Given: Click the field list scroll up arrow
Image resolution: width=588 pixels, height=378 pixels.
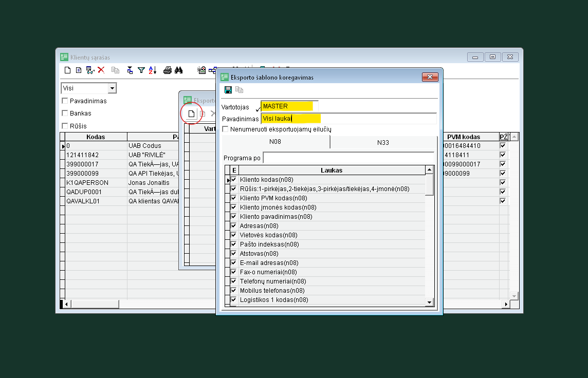Looking at the screenshot, I should 429,170.
